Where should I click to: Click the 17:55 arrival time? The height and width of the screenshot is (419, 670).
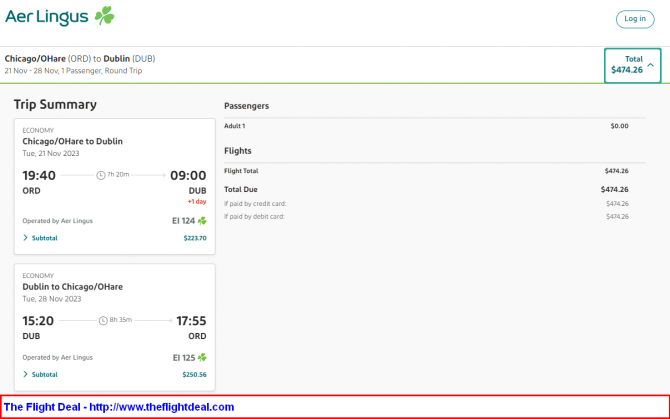point(191,321)
